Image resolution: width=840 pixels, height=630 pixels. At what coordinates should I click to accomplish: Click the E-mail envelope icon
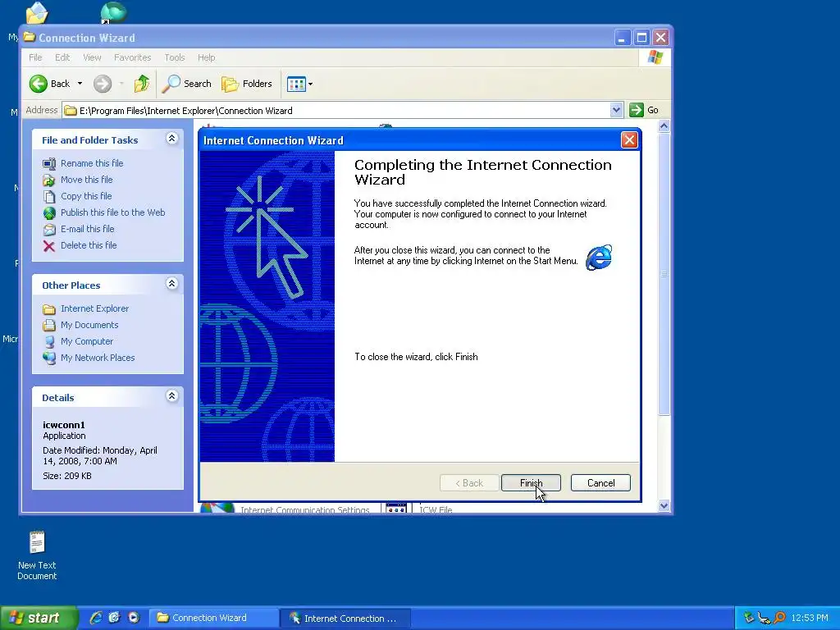click(x=49, y=230)
